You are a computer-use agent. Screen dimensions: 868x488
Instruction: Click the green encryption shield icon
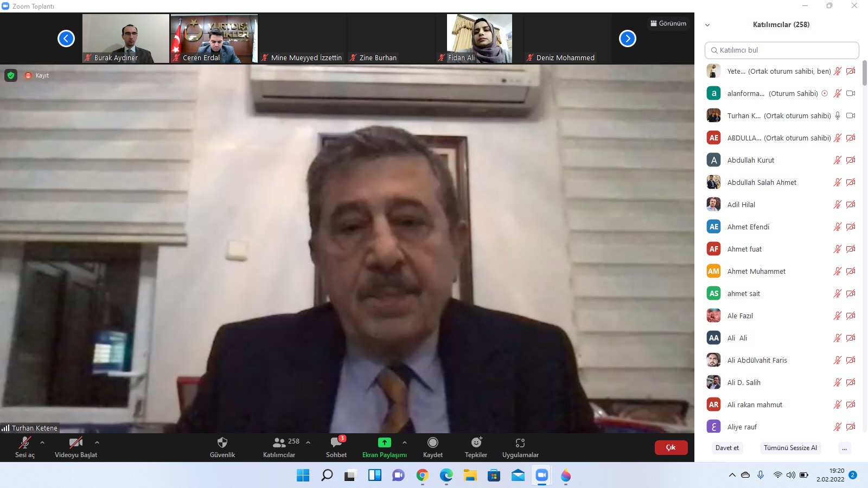click(11, 75)
